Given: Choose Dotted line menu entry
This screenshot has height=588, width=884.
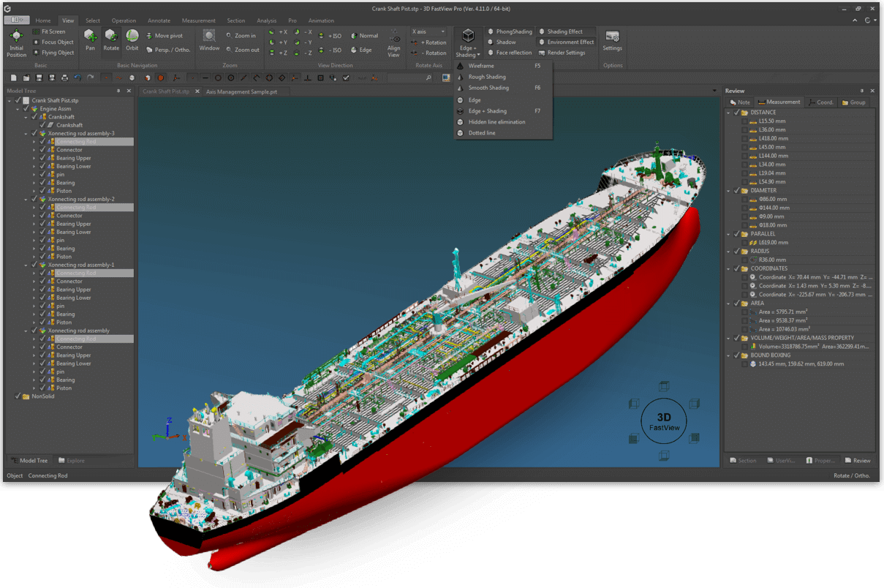Looking at the screenshot, I should [503, 133].
